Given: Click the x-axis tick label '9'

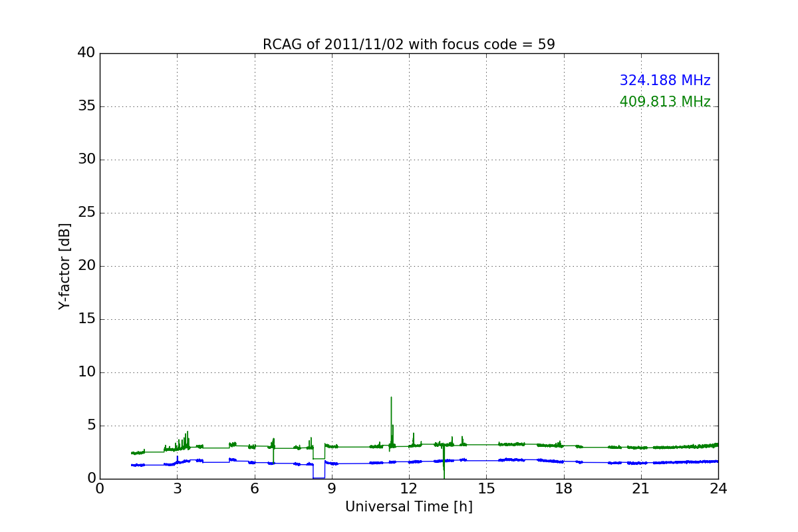Looking at the screenshot, I should [x=332, y=489].
